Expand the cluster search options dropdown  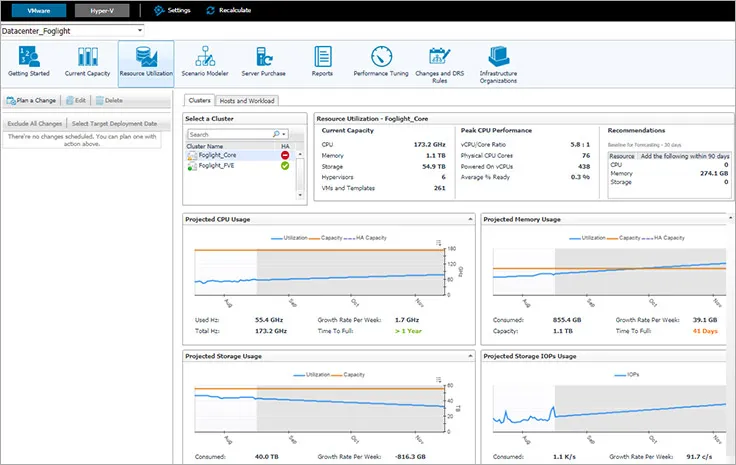(284, 133)
